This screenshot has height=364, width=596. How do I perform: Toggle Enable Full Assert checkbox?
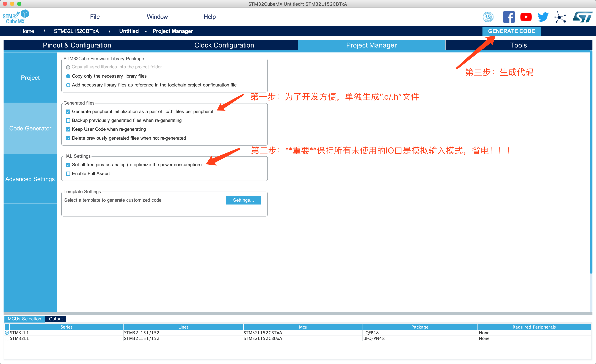coord(68,173)
